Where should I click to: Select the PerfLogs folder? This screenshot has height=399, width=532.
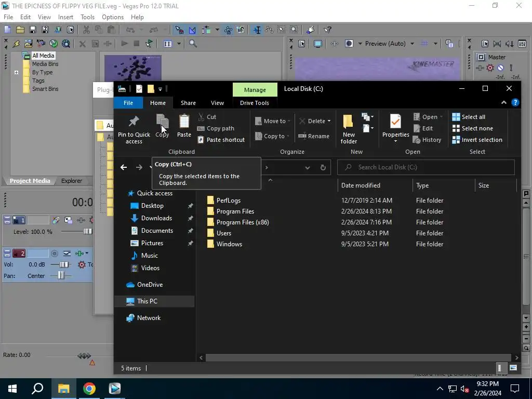(229, 201)
